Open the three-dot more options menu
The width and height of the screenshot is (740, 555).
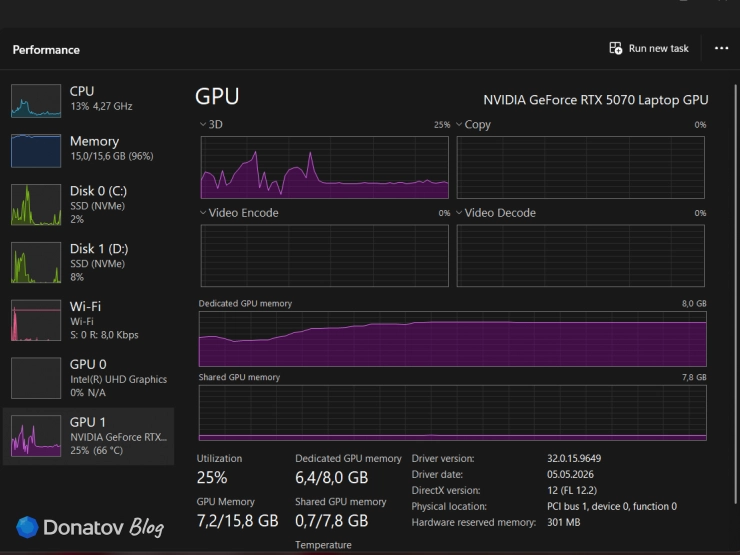721,48
